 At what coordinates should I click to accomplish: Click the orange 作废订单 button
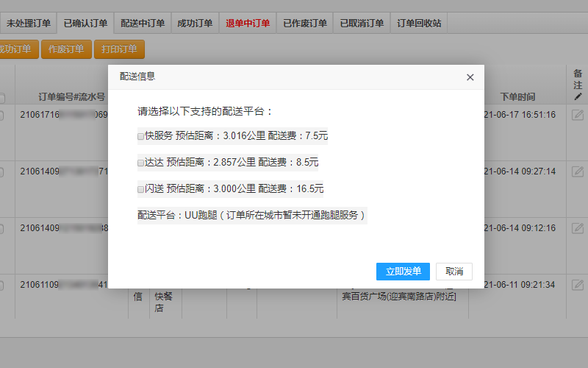pos(66,49)
